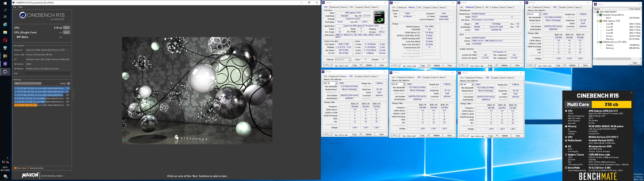The height and width of the screenshot is (181, 644).
Task: Open Task View in the taskbar
Action: 5,17
